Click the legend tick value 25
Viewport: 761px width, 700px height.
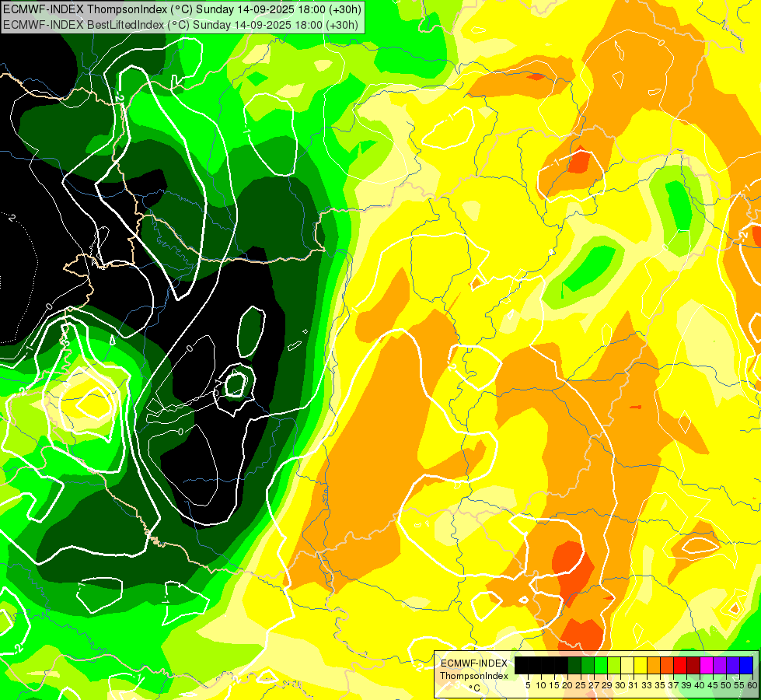(x=581, y=685)
